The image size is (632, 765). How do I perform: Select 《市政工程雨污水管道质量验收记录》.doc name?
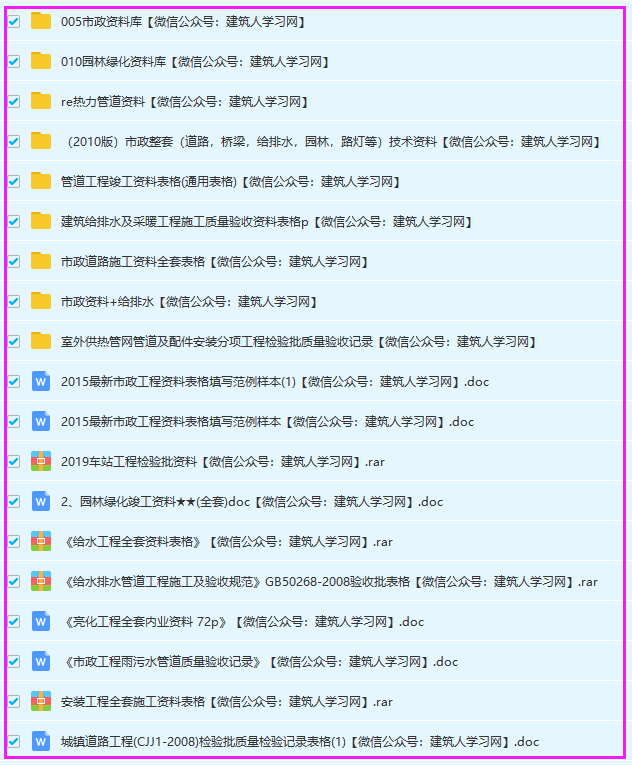coord(261,662)
